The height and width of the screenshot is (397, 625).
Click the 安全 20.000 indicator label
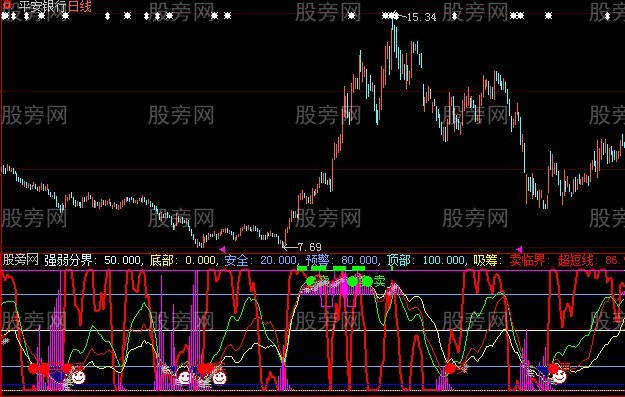point(260,261)
